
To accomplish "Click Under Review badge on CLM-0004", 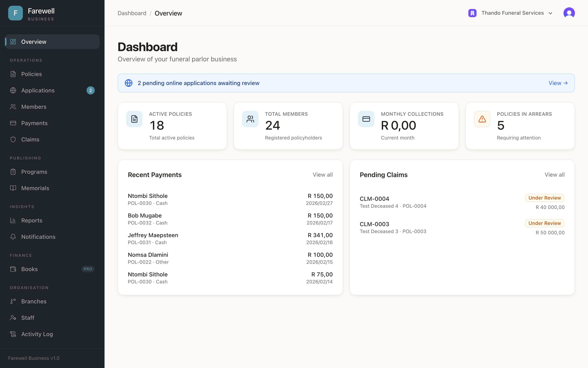I will 545,198.
